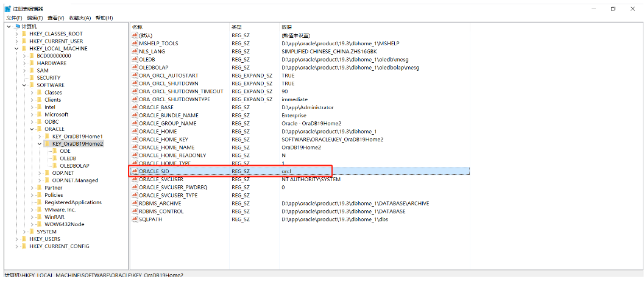
Task: Select the ORACLE_HOME_READONLY value name
Action: [x=172, y=155]
